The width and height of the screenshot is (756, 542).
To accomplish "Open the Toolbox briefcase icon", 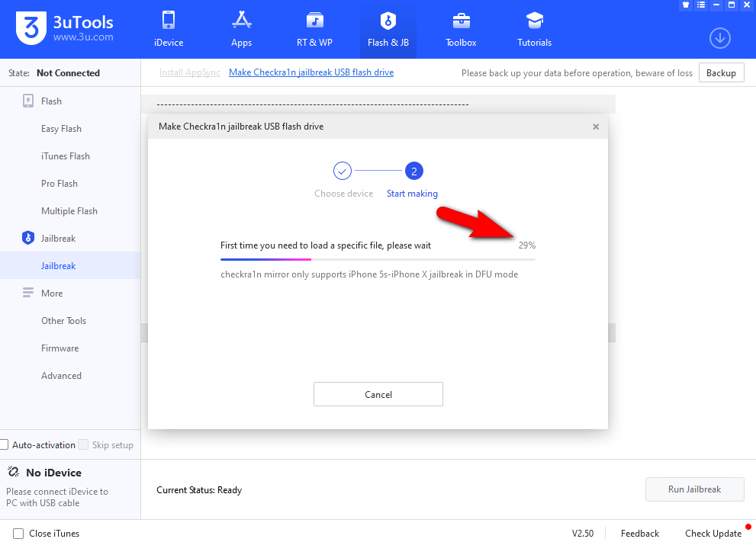I will pos(461,21).
